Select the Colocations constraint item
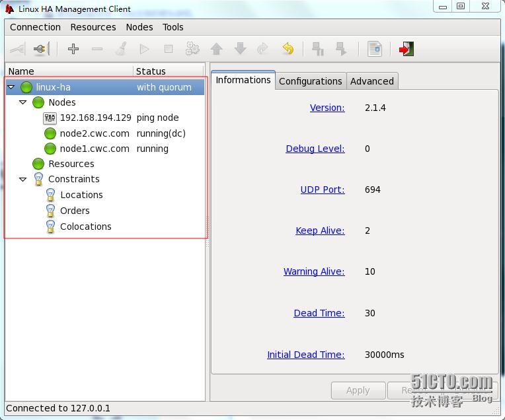Viewport: 505px width, 420px height. click(86, 227)
